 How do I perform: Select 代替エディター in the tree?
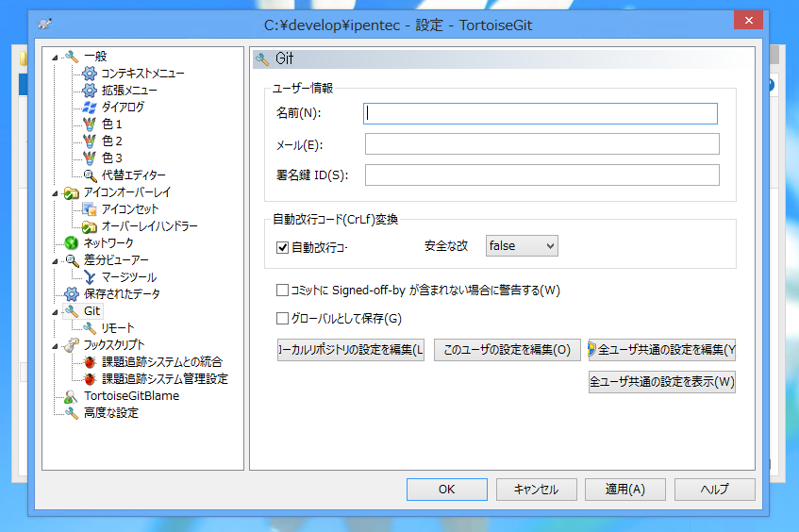pyautogui.click(x=134, y=175)
